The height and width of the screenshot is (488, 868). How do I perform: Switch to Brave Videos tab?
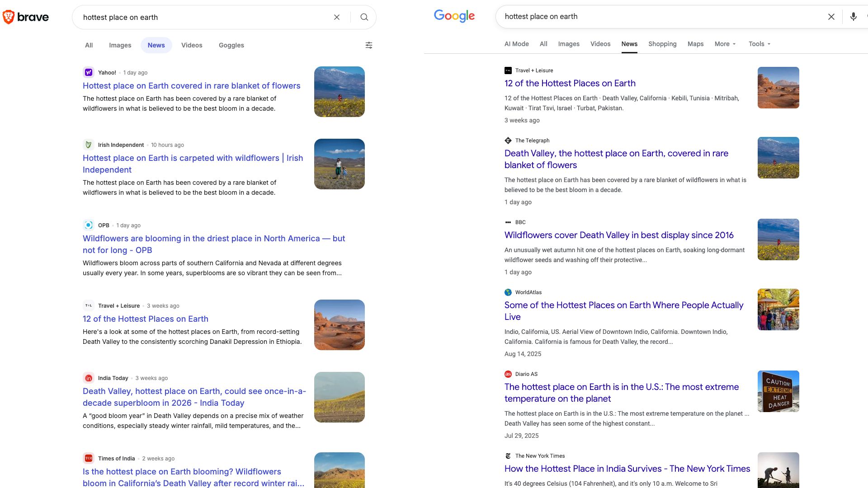192,45
